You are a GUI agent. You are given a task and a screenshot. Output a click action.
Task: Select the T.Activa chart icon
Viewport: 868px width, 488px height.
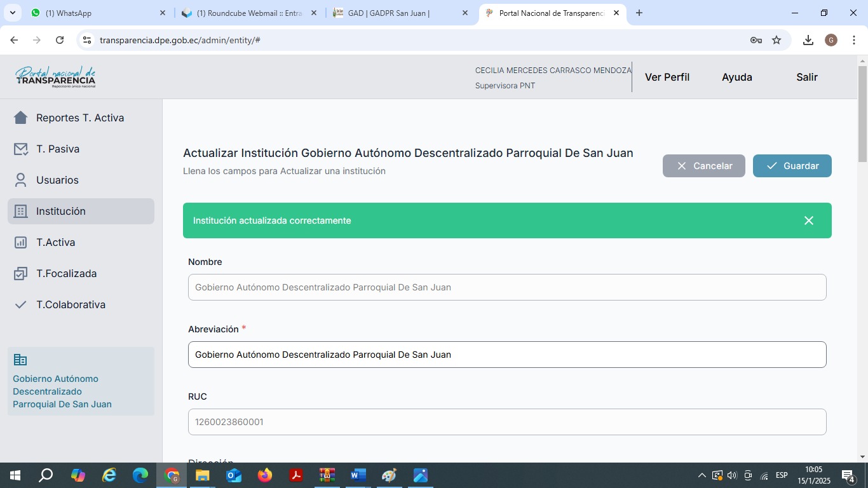(x=21, y=242)
